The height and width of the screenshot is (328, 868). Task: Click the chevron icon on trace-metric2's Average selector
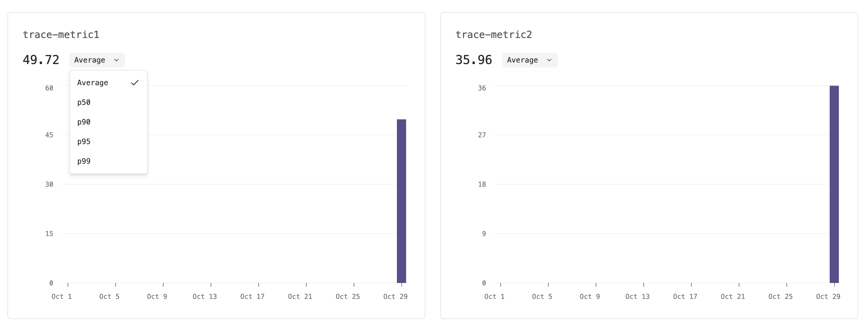click(x=549, y=60)
